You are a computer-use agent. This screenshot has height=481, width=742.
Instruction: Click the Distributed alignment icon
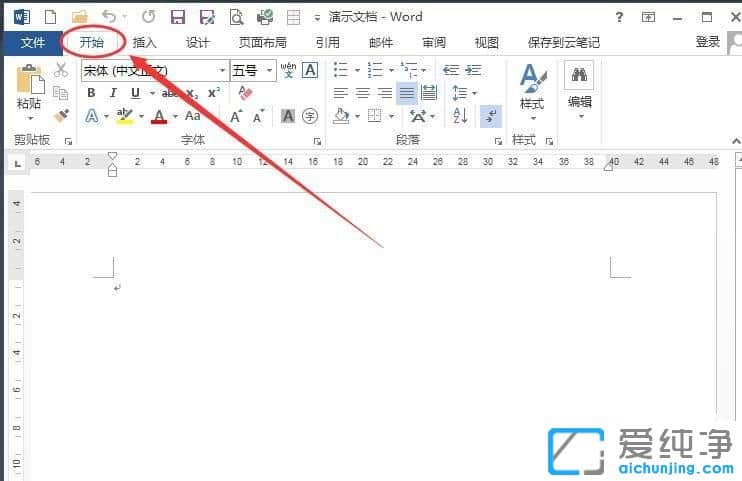click(429, 93)
